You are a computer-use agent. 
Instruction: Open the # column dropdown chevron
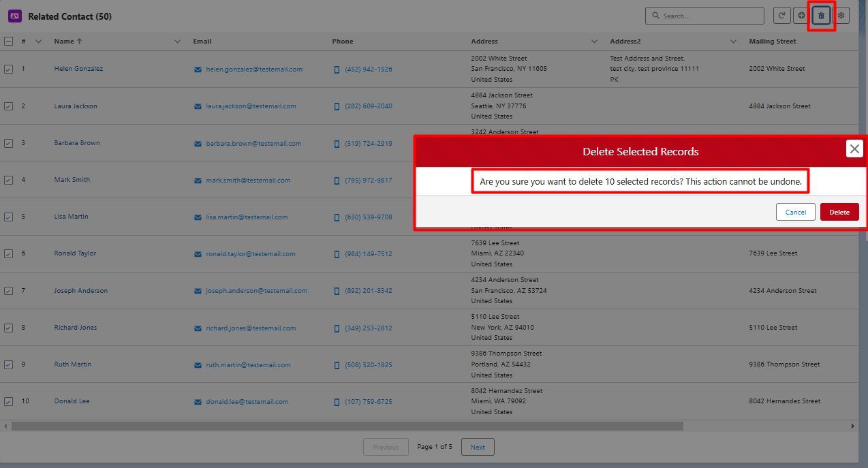pyautogui.click(x=39, y=42)
